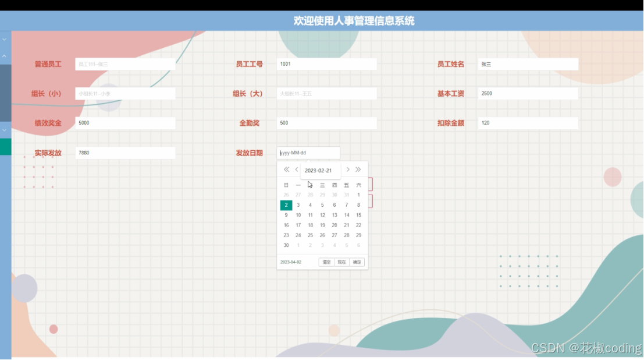Pick day 3 in the second calendar row
This screenshot has width=644, height=360.
[x=298, y=205]
